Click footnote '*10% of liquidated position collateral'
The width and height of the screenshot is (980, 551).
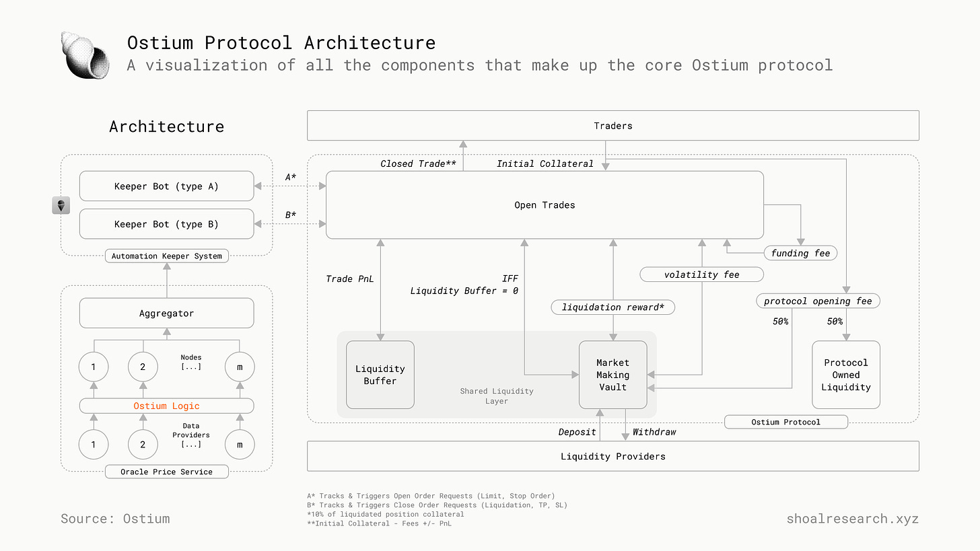tap(386, 514)
